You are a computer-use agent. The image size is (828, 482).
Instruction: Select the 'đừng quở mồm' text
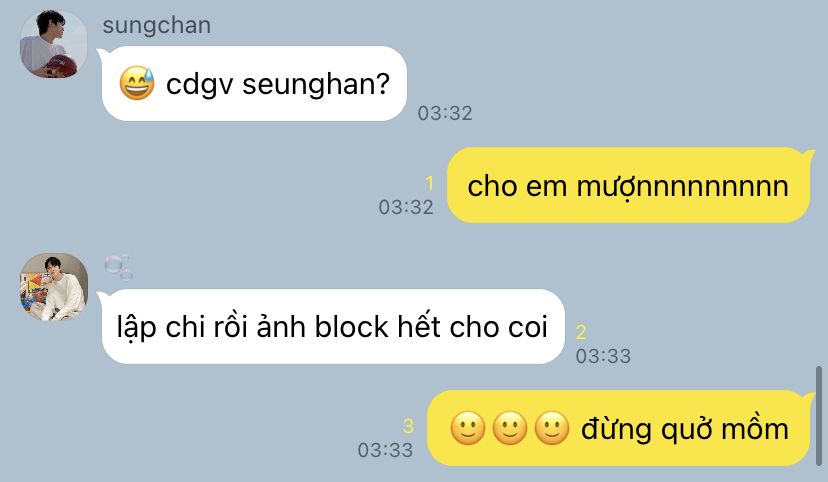click(685, 429)
